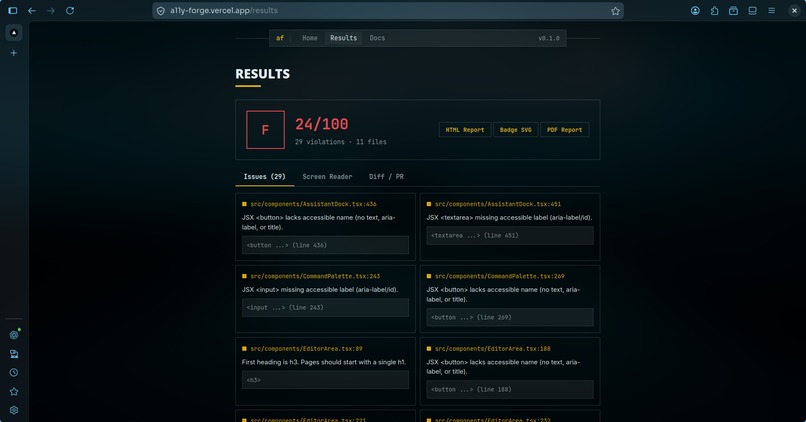Click the RESULTS heading
The height and width of the screenshot is (422, 806).
coord(262,74)
